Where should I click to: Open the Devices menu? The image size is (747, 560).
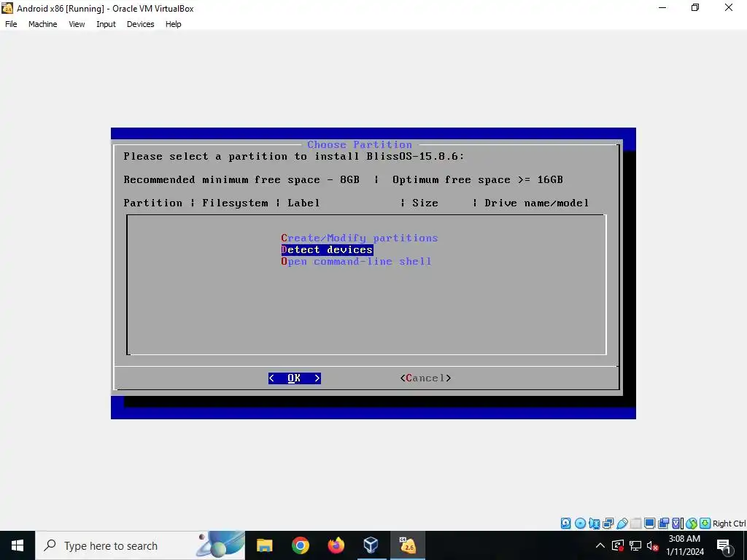click(x=141, y=24)
